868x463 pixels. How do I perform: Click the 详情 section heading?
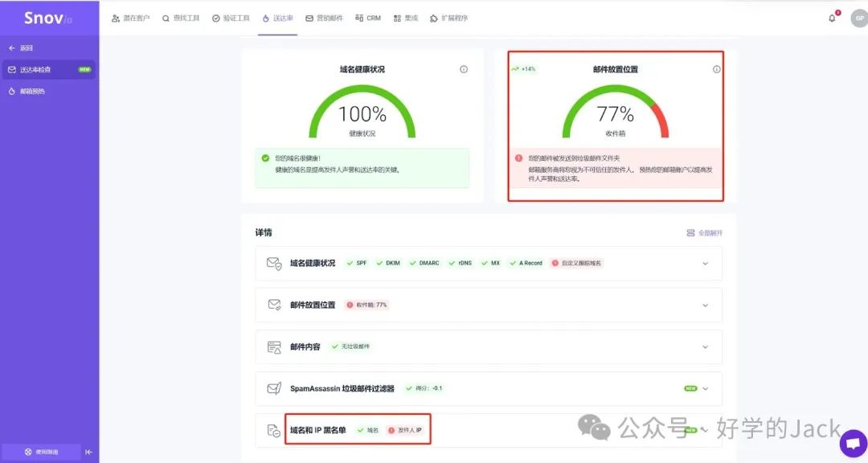(x=264, y=232)
